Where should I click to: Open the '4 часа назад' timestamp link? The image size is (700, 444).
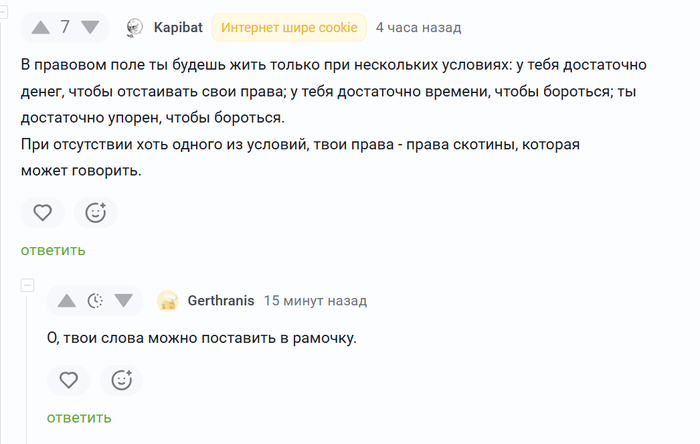(418, 28)
